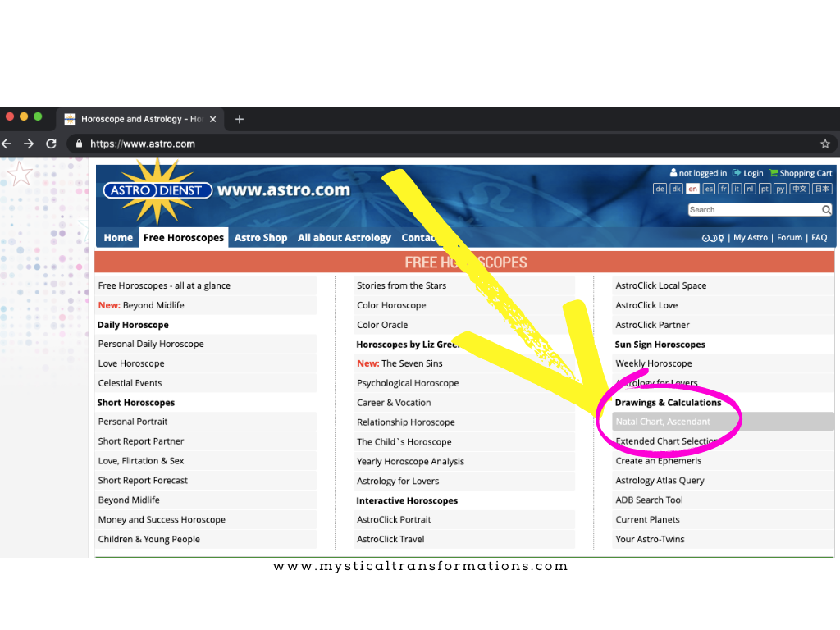Viewport: 840px width, 630px height.
Task: Click the browser address bar URL
Action: coord(143,144)
